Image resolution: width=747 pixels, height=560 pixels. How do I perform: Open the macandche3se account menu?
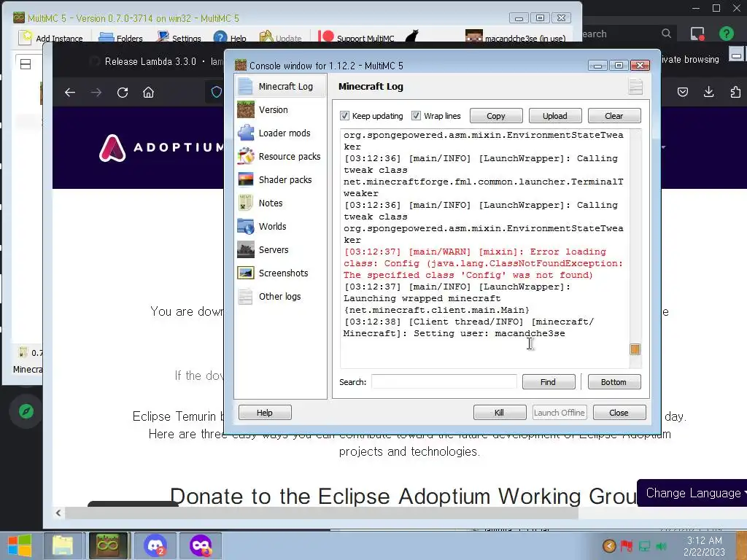click(516, 38)
